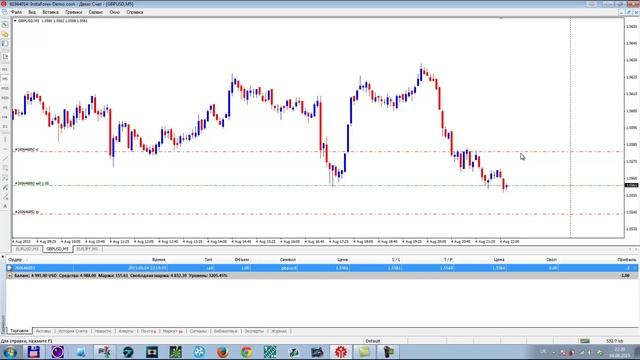Switch to the GBPUSD,M5 chart tab
This screenshot has height=360, width=640.
click(x=57, y=249)
